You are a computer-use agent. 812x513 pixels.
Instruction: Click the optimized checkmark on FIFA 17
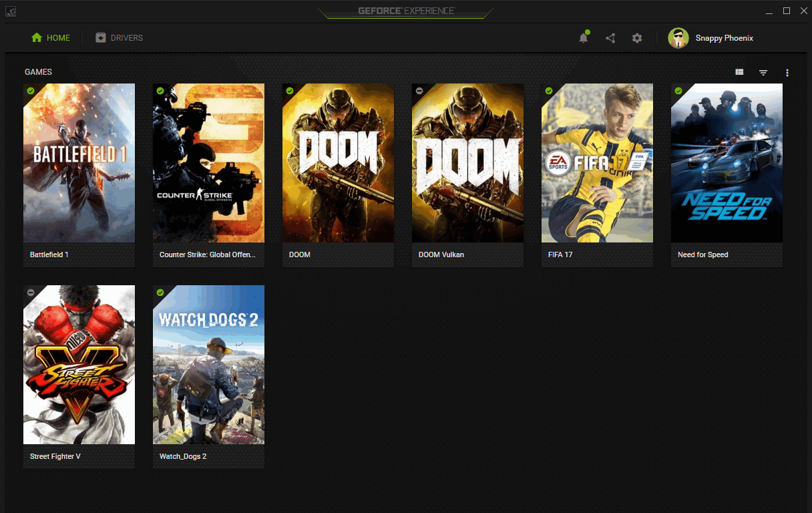point(549,91)
